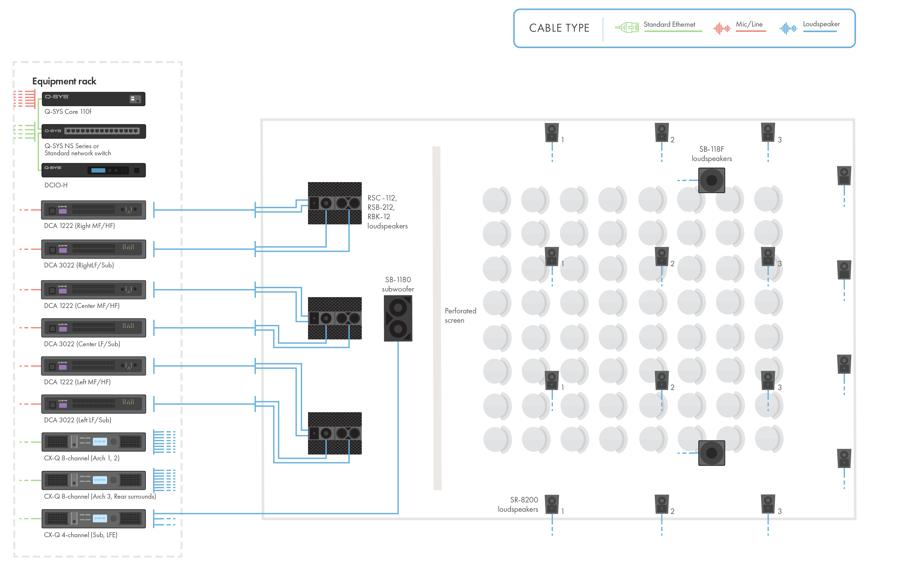
Task: Click the Q-SYS Core 110f unit
Action: (93, 98)
